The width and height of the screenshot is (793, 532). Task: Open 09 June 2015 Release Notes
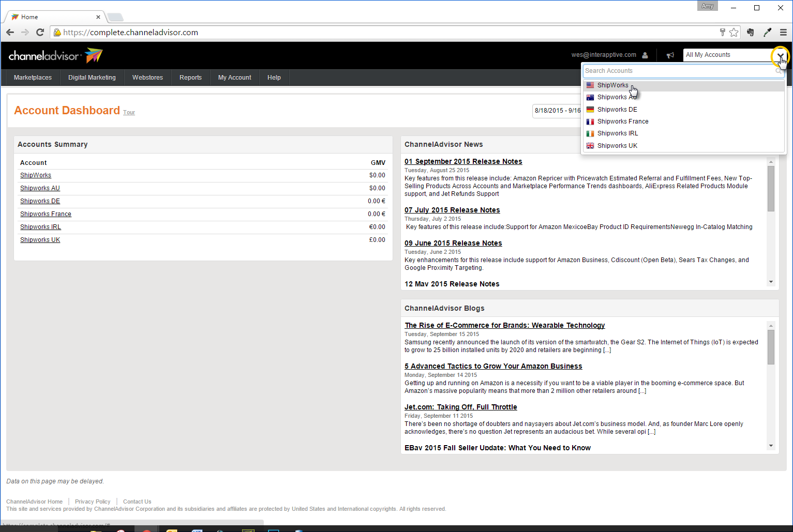tap(453, 243)
